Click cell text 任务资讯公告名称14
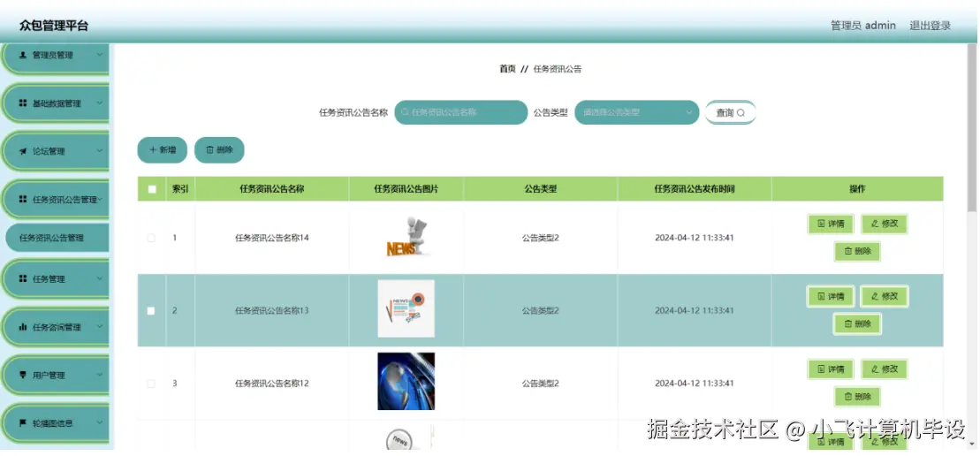 click(x=272, y=238)
